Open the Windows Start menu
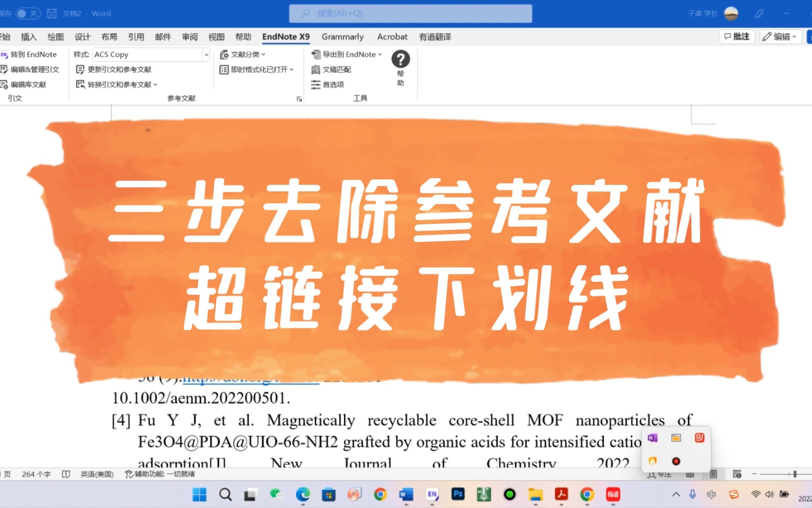The image size is (812, 508). pos(199,494)
